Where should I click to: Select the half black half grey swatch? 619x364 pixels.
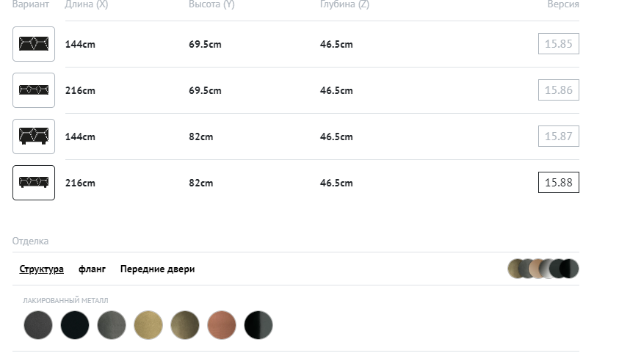point(258,325)
